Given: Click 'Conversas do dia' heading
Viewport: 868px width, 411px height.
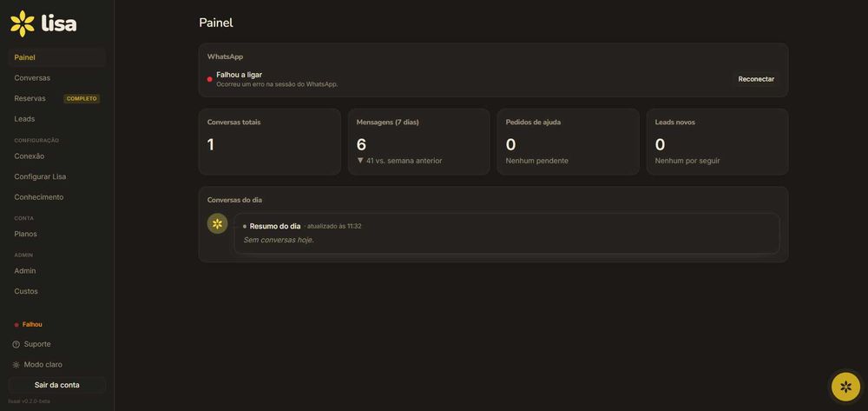Looking at the screenshot, I should tap(234, 200).
